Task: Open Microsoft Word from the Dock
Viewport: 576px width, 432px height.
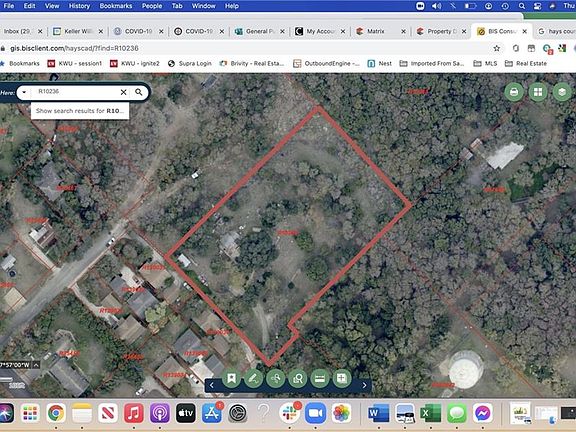Action: [x=378, y=413]
